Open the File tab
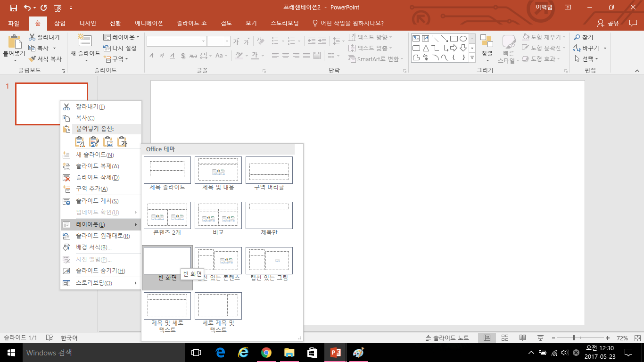Viewport: 644px width, 362px height. (14, 23)
